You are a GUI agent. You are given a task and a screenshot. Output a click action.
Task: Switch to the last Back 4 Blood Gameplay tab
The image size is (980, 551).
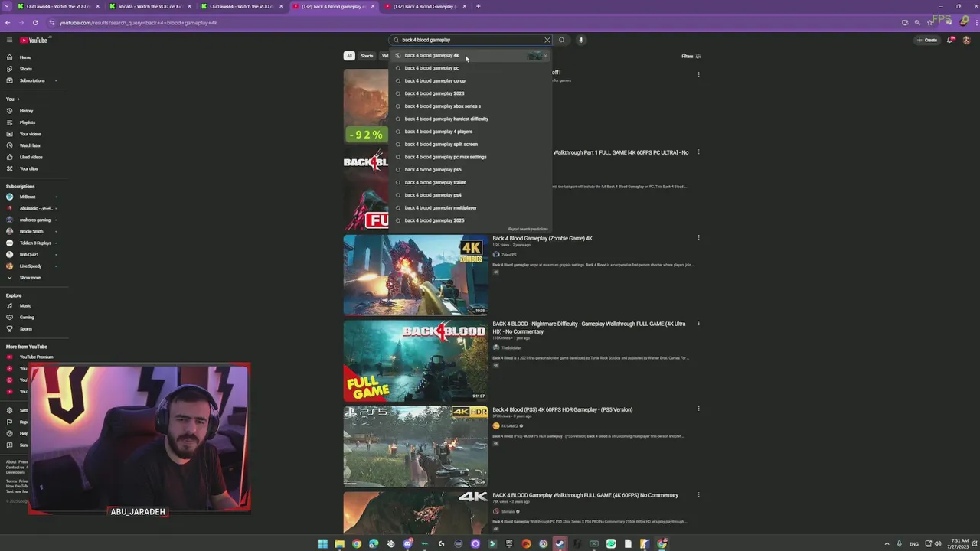pos(425,6)
